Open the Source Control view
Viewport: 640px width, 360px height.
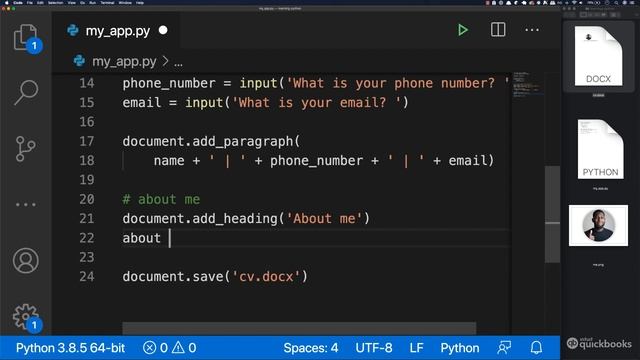(25, 149)
